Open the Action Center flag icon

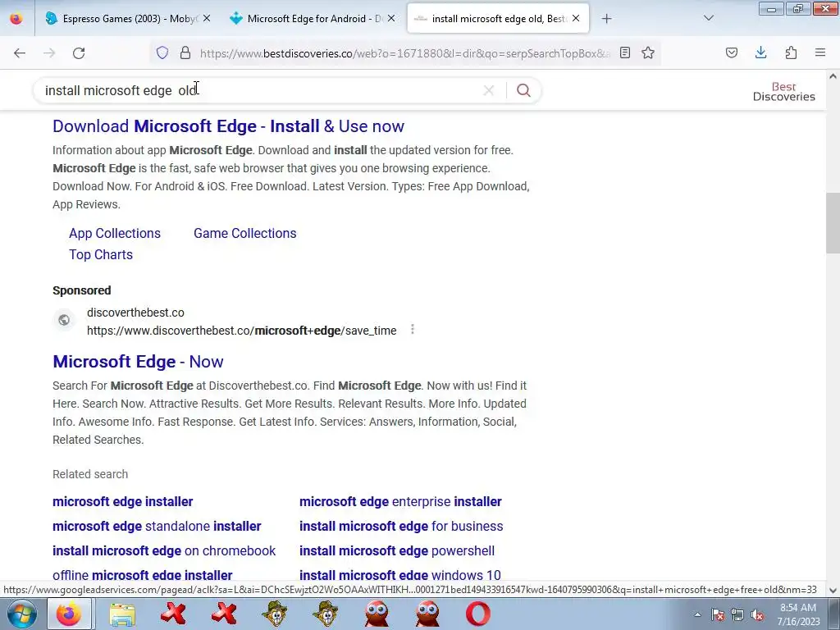(718, 615)
